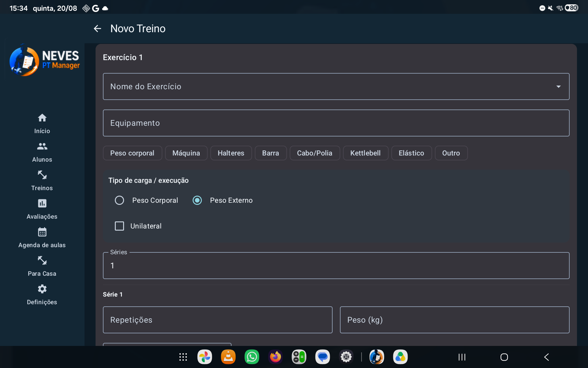Viewport: 588px width, 368px height.
Task: Choose the Peso corporal equipment chip
Action: (132, 153)
